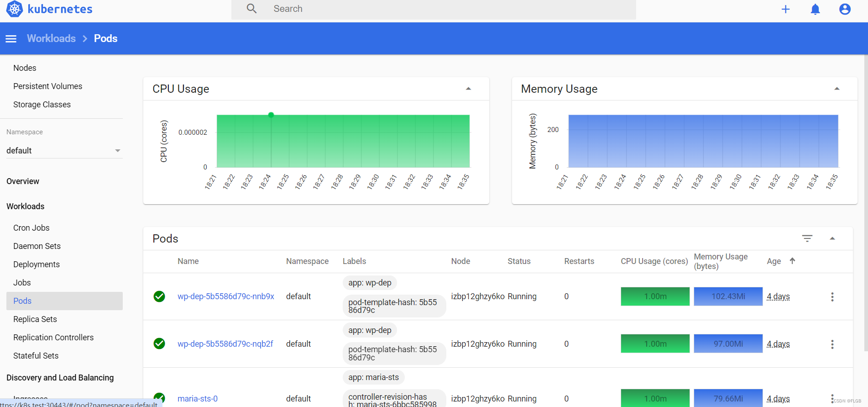Viewport: 868px width, 407px height.
Task: Click green status check for wp-dep-5b5586d79c-nqb2f
Action: coord(159,344)
